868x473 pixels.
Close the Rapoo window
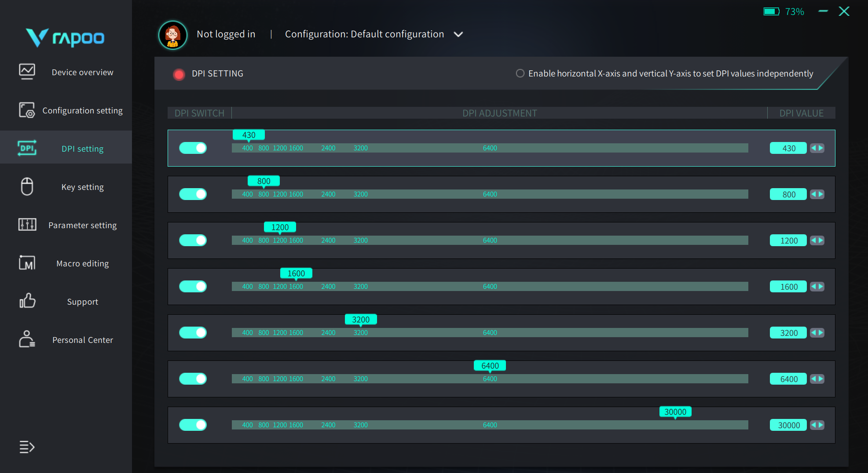(x=844, y=11)
